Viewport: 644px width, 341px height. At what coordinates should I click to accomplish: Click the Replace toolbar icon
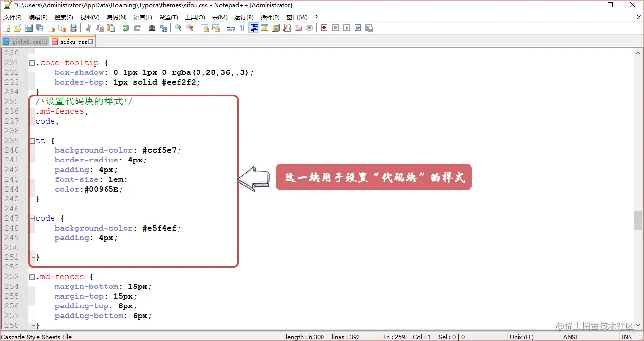(162, 28)
